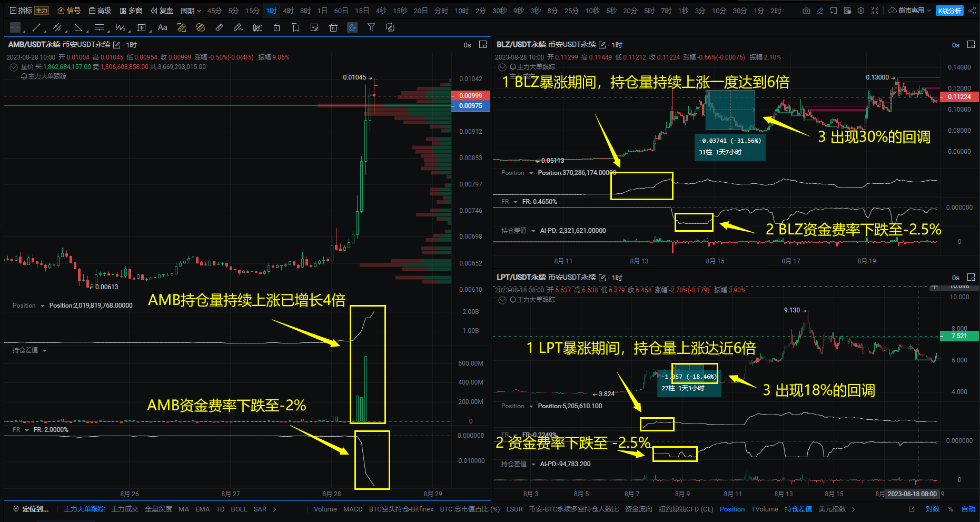Take a chart screenshot with camera icon
Image resolution: width=980 pixels, height=522 pixels.
click(x=806, y=11)
